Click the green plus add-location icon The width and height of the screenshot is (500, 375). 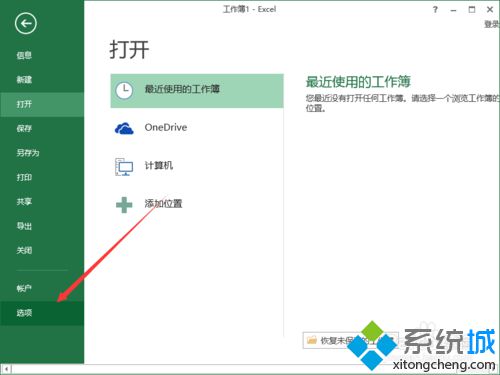coord(124,205)
